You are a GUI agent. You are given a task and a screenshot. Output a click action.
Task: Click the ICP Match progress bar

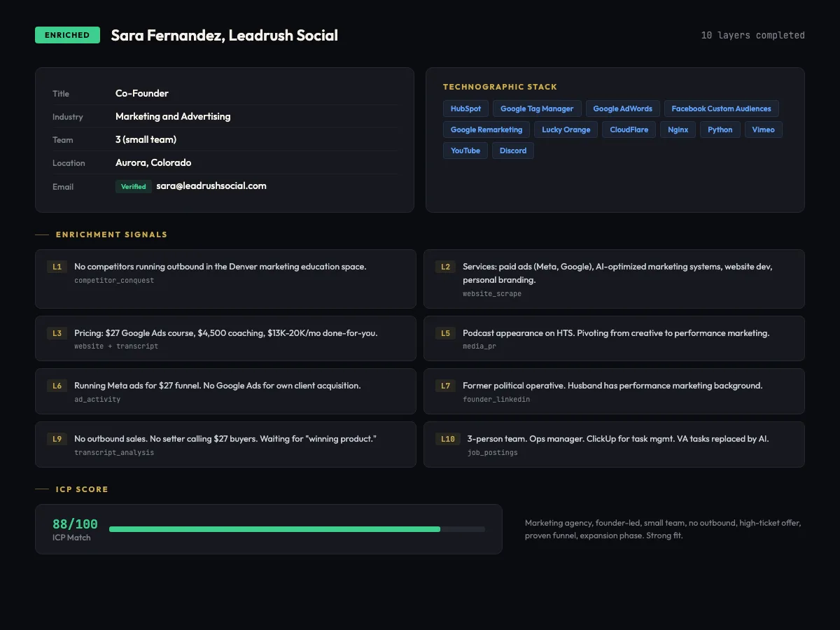[297, 529]
